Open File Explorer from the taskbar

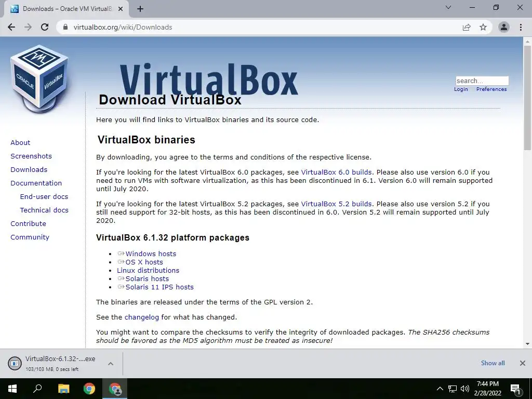coord(63,389)
